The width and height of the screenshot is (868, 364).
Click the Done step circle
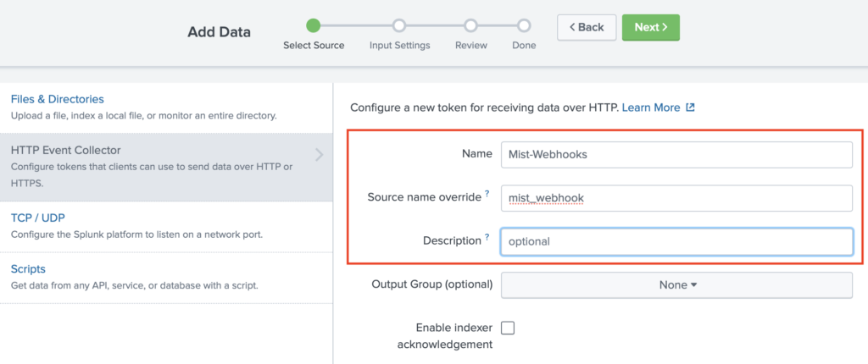524,25
